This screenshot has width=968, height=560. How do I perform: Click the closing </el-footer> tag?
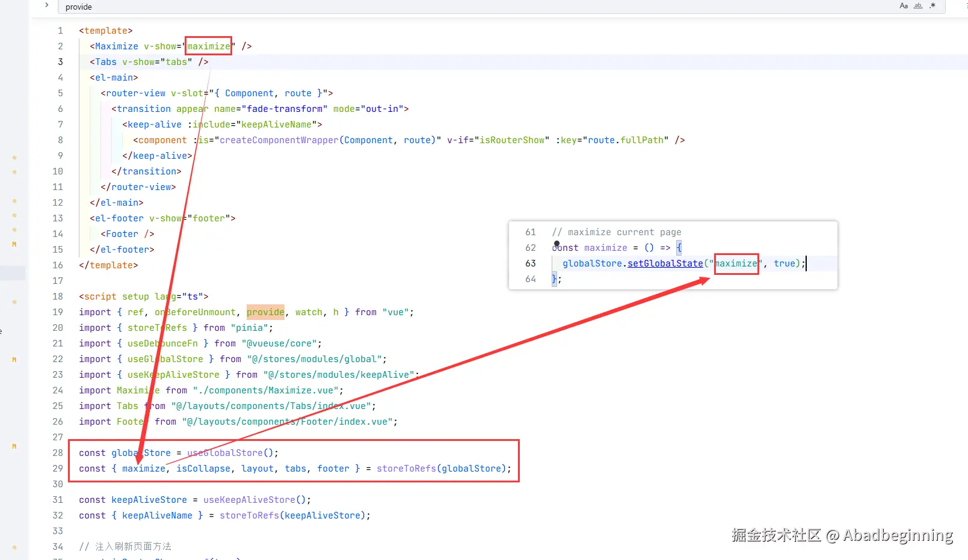pyautogui.click(x=122, y=250)
